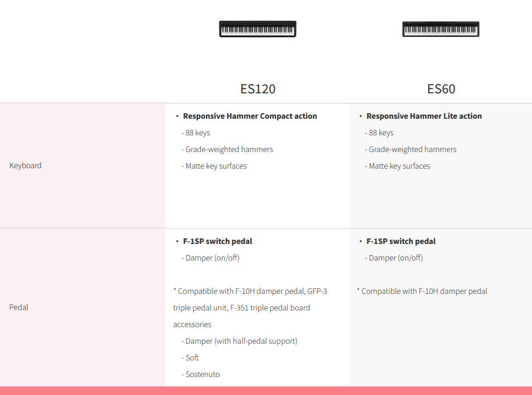Viewport: 532px width, 395px height.
Task: Click Damper (with half-pedal support) line
Action: point(239,341)
